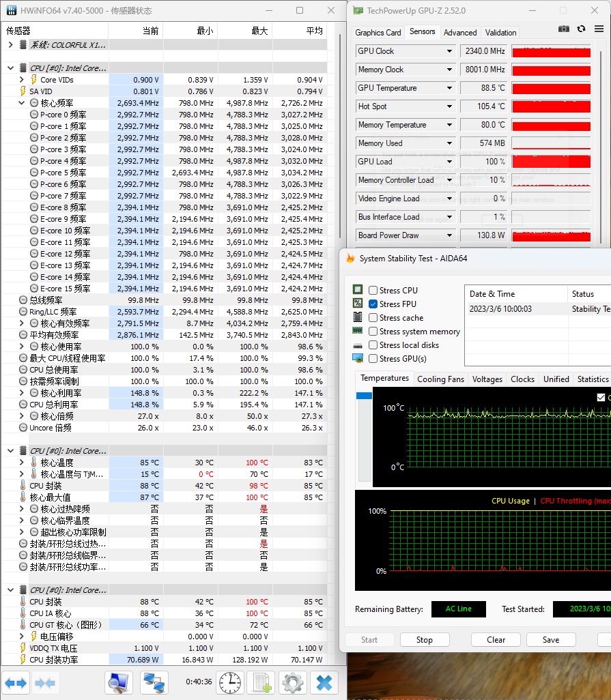This screenshot has height=700, width=611.
Task: Open AIDA64 Voltages tab
Action: click(487, 379)
